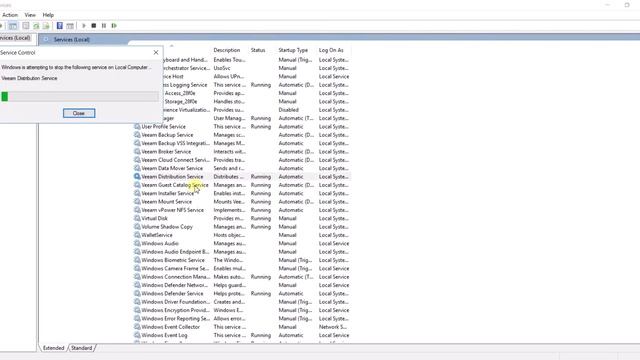Select Veeam vPower NFS Service

(x=172, y=210)
